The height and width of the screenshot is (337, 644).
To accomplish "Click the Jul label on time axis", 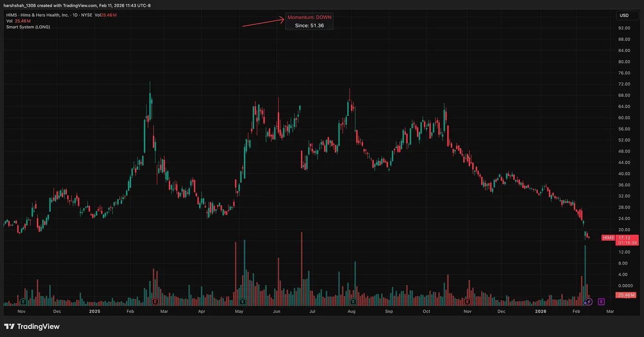I will 312,312.
